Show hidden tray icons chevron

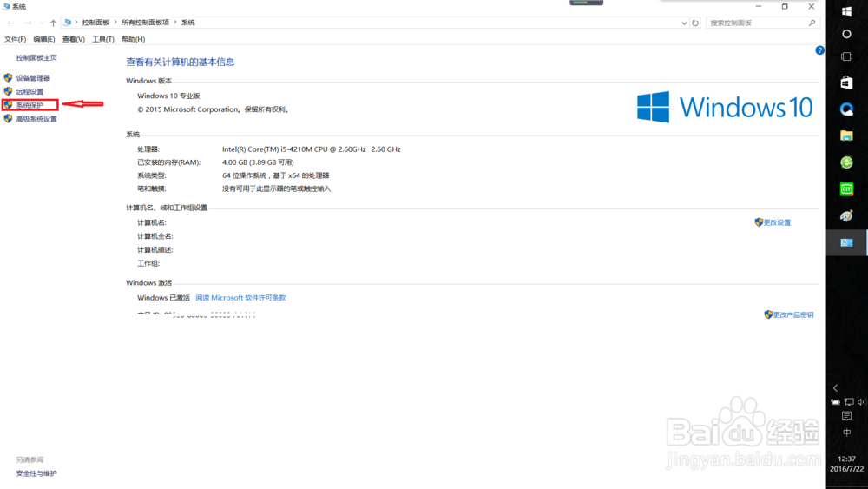point(835,388)
